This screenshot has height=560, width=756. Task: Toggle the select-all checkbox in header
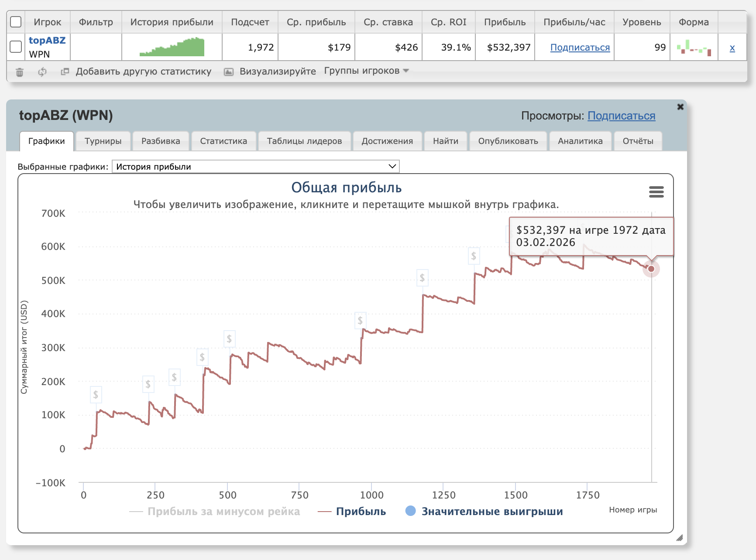pyautogui.click(x=16, y=22)
